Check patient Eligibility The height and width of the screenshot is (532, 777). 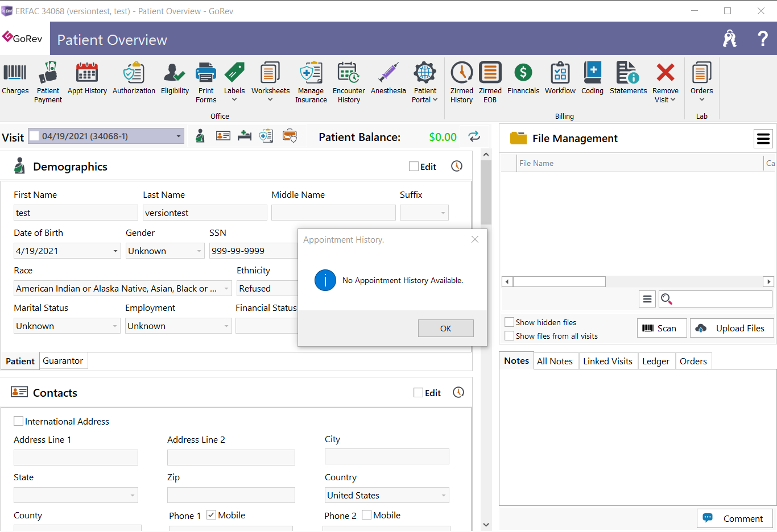(x=175, y=78)
